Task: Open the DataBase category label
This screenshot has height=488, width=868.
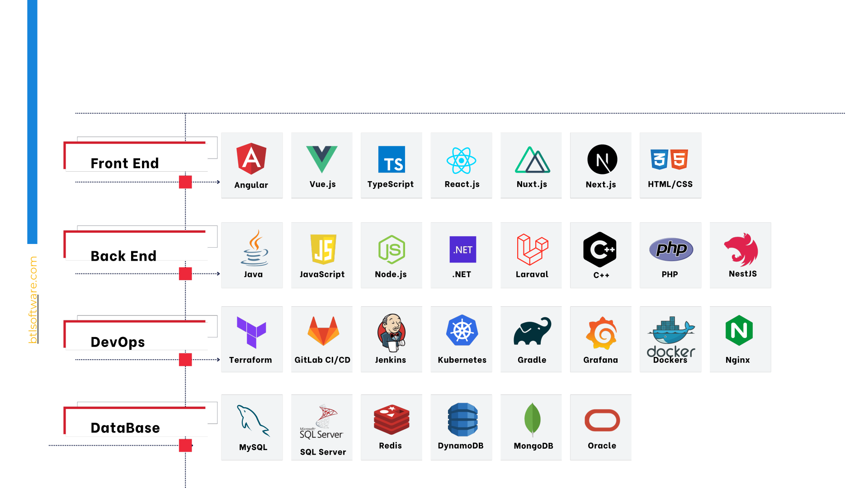Action: click(x=125, y=427)
